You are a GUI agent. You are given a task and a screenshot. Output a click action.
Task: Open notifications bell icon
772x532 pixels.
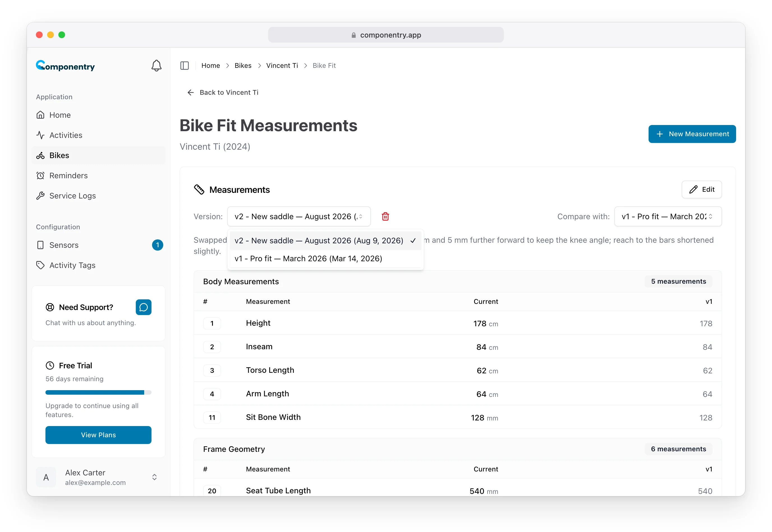pyautogui.click(x=156, y=66)
